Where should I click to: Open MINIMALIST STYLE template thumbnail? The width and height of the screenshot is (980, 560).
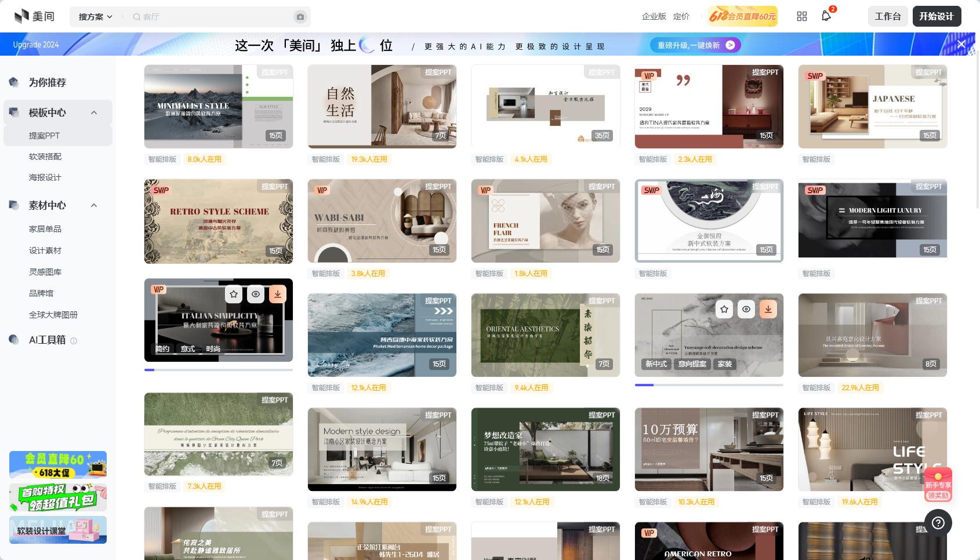pyautogui.click(x=219, y=107)
